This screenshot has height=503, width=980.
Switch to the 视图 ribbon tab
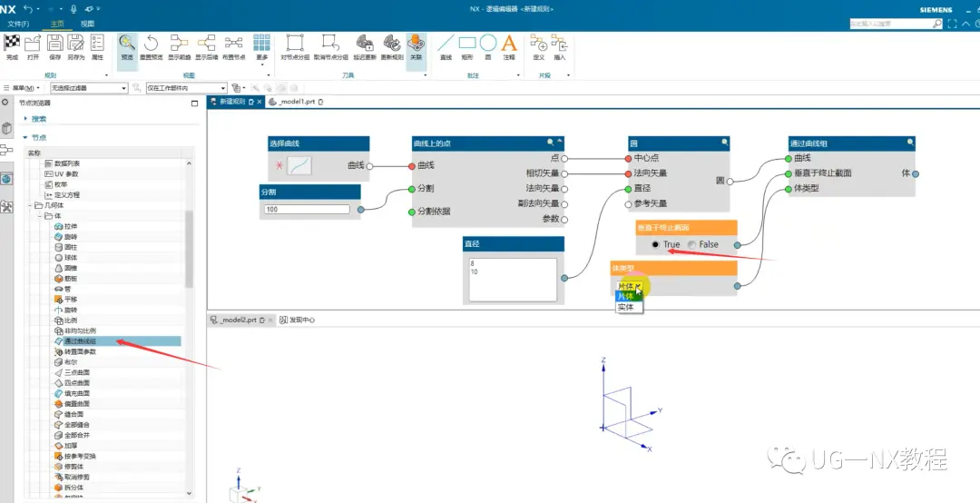(x=87, y=24)
